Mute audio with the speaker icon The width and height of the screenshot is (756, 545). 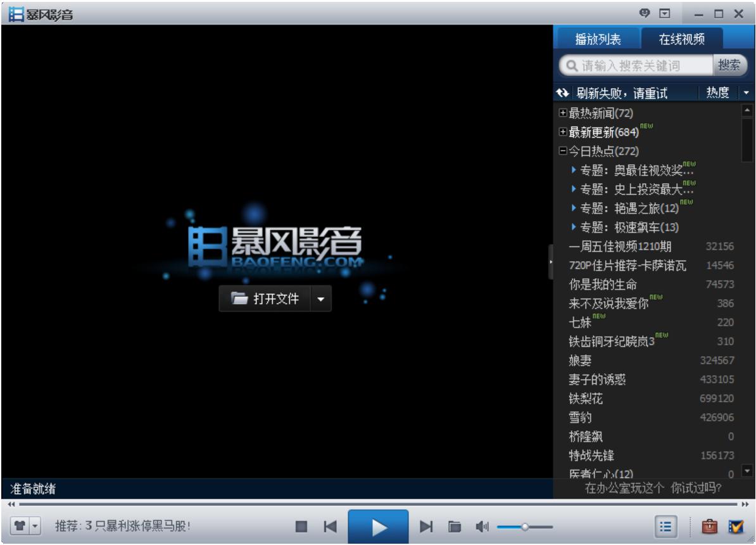(482, 526)
